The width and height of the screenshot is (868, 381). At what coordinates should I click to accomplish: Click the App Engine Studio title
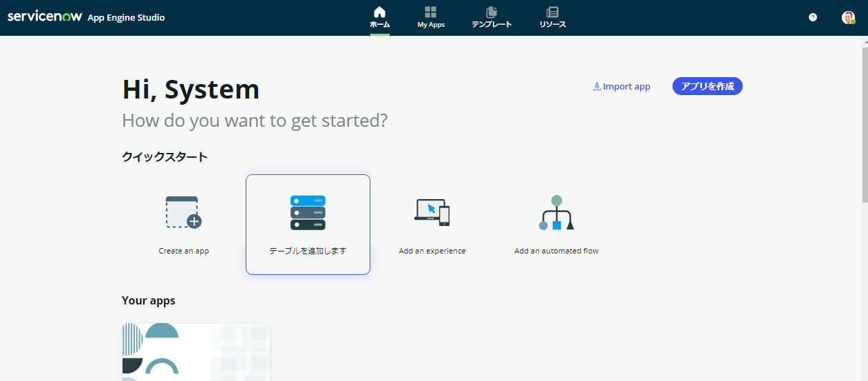[126, 18]
